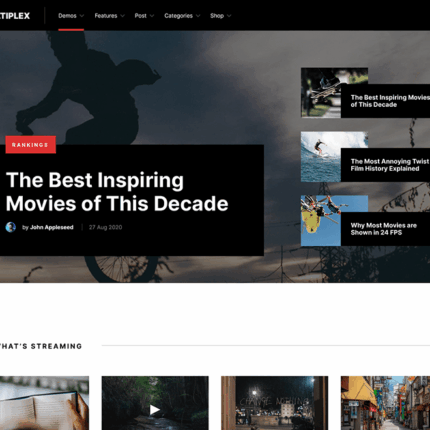
Task: Click the 27 Aug 2020 post date
Action: [105, 227]
